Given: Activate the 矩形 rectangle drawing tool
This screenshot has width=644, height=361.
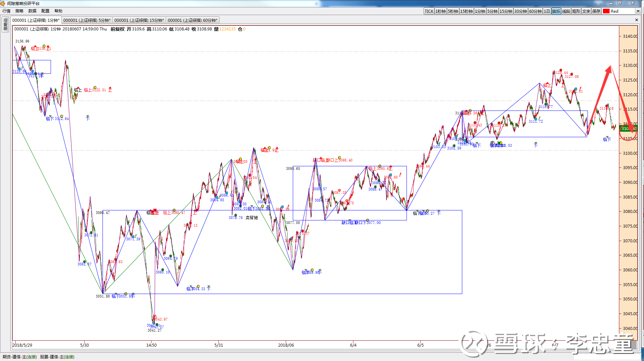Looking at the screenshot, I should [576, 11].
